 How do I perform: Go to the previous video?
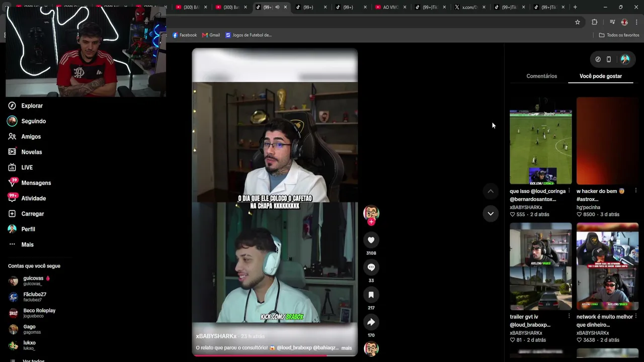tap(491, 191)
